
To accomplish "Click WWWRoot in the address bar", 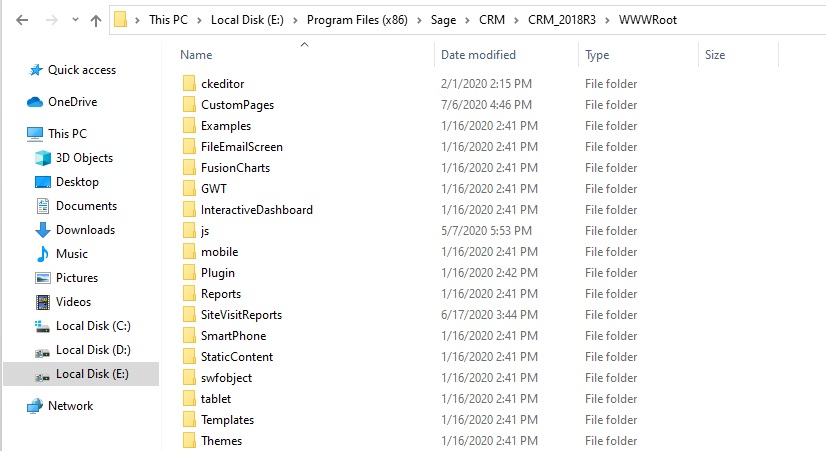I will [x=647, y=20].
